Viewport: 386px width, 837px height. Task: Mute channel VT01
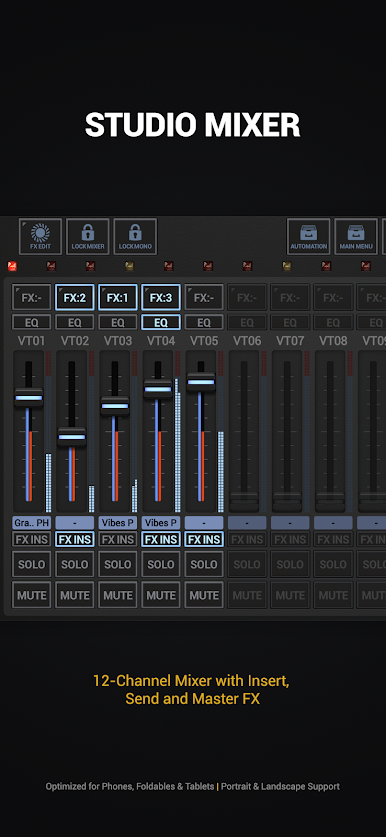pyautogui.click(x=32, y=595)
